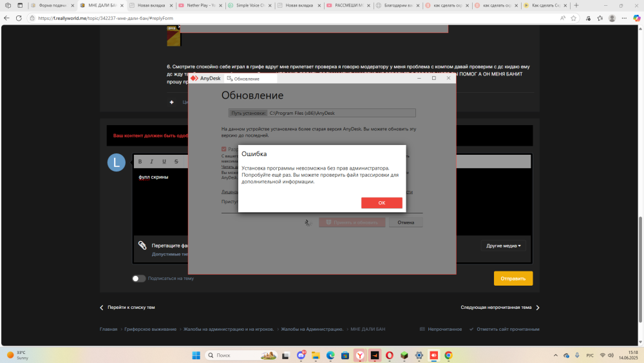The height and width of the screenshot is (363, 644).
Task: Click the Отправить button on the forum
Action: [513, 279]
